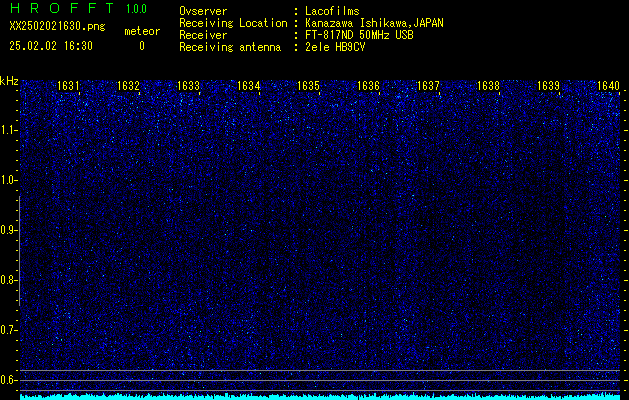
Task: Click time marker 1635
Action: point(308,85)
